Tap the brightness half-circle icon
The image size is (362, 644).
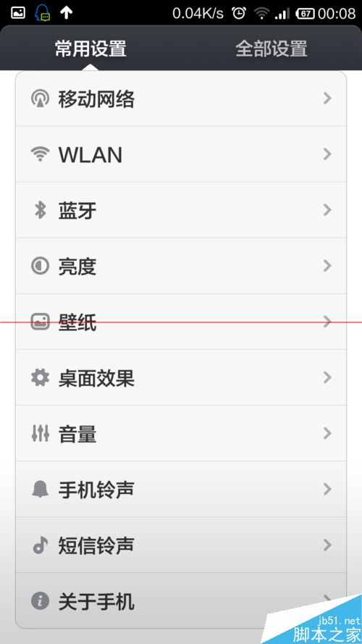point(41,266)
